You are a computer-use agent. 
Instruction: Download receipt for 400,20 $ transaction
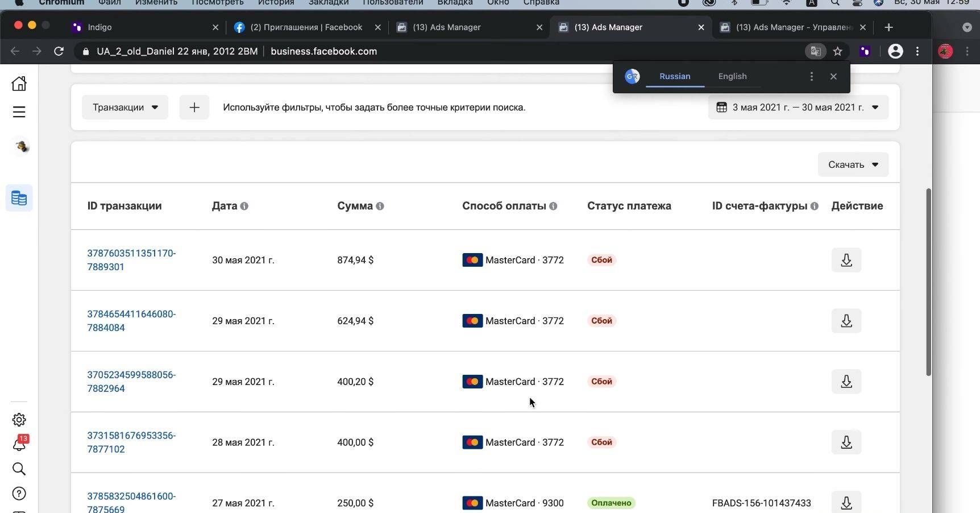click(846, 382)
